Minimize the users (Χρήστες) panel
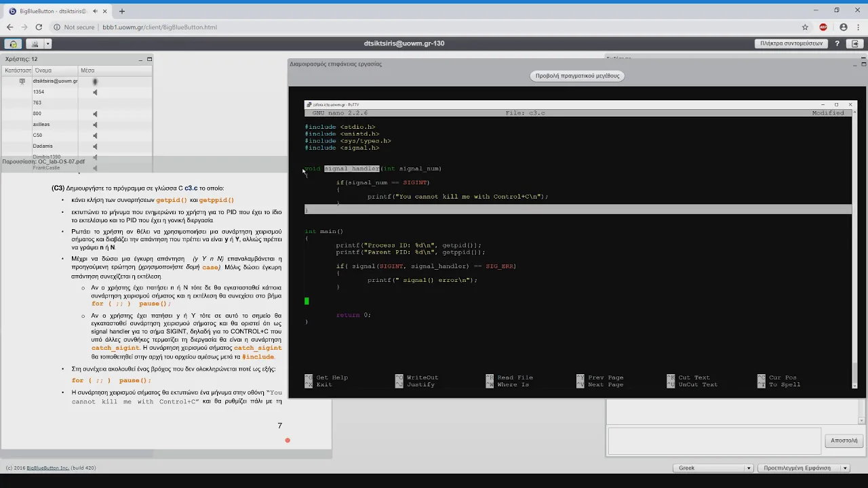 click(140, 59)
